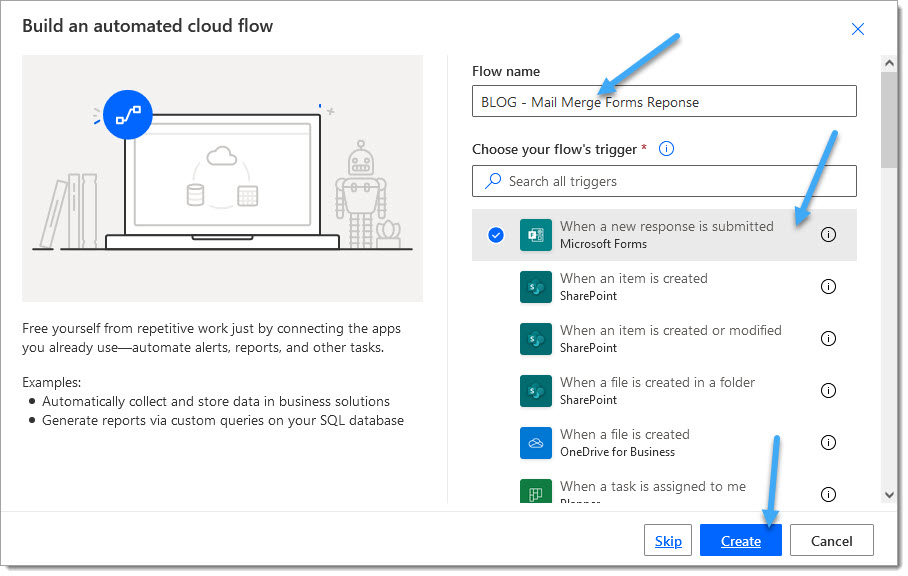Select 'When a file is created in a folder' trigger
This screenshot has width=908, height=576.
click(664, 391)
